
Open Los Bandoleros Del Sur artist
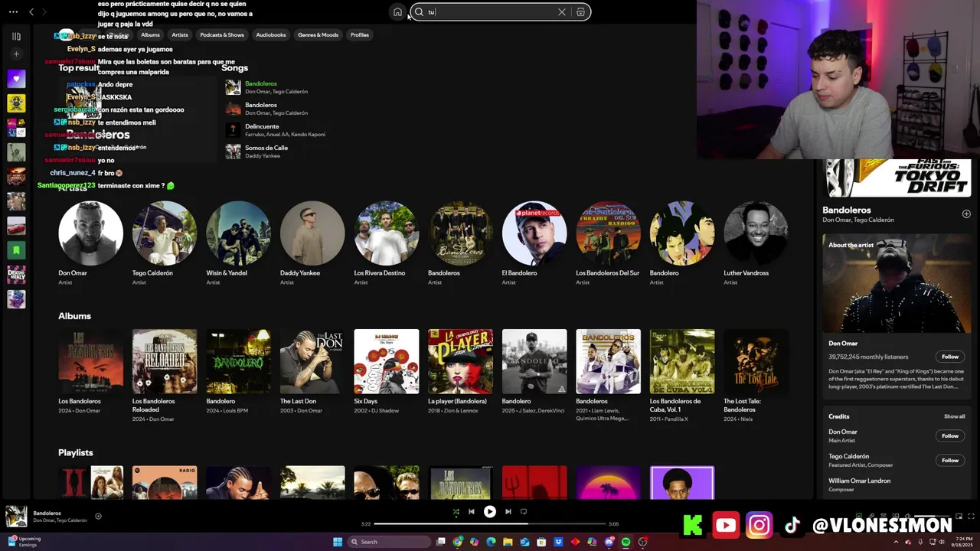click(x=608, y=233)
